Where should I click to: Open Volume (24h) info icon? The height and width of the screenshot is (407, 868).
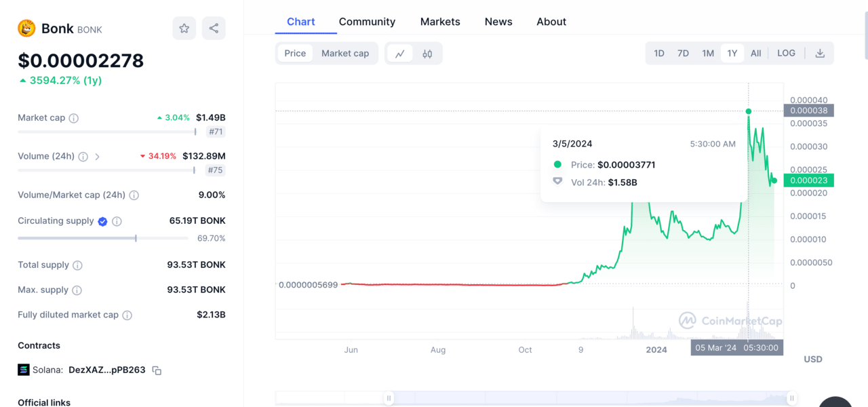pyautogui.click(x=83, y=157)
